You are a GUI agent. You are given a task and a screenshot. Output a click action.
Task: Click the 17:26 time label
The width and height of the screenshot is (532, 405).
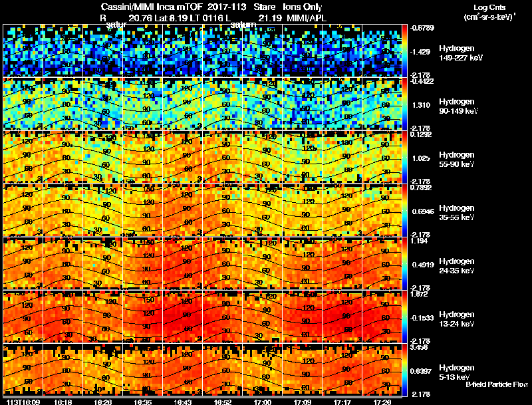tap(382, 402)
